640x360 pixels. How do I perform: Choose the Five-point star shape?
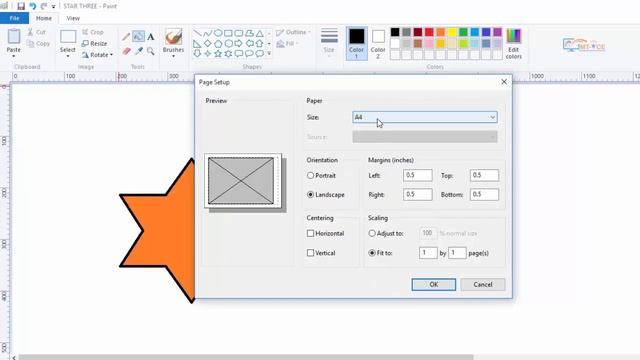coord(218,53)
